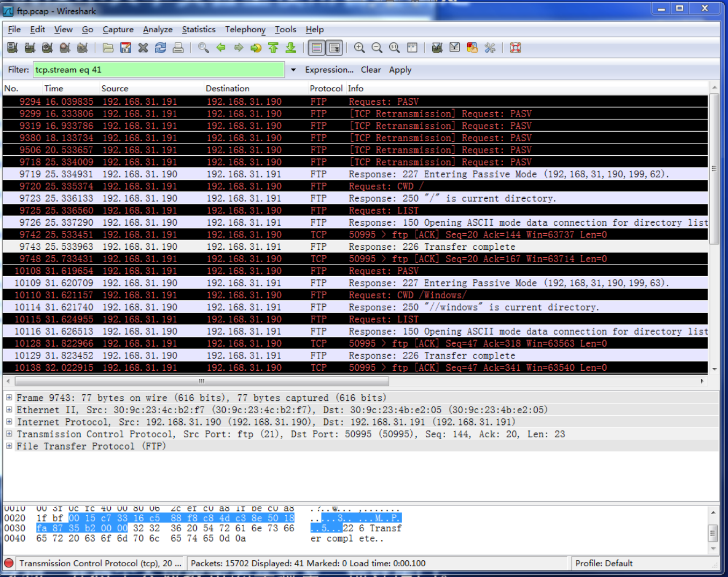Click the Expression... button

coord(329,70)
